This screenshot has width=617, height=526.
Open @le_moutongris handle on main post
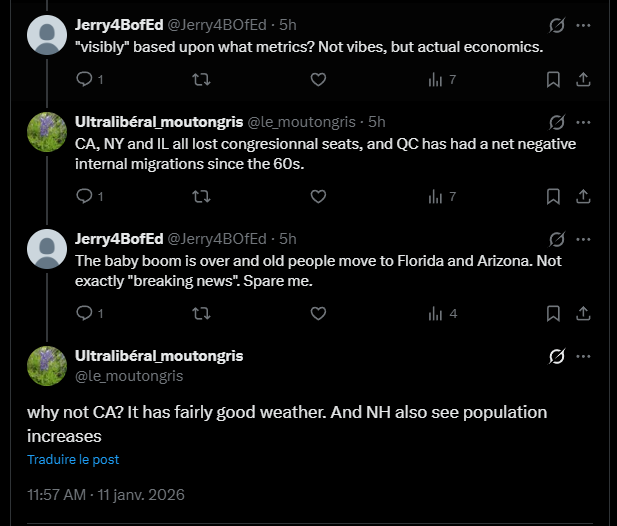pyautogui.click(x=129, y=375)
